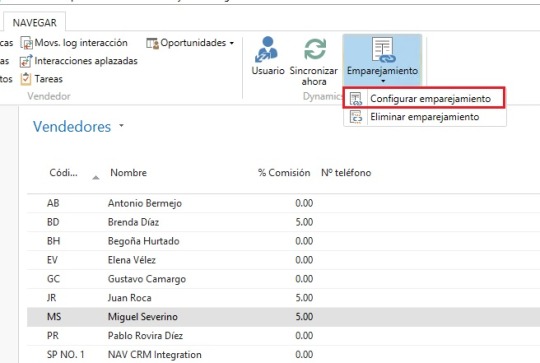
Task: Click Gustavo Camargo commission 0.00 value
Action: [x=304, y=279]
